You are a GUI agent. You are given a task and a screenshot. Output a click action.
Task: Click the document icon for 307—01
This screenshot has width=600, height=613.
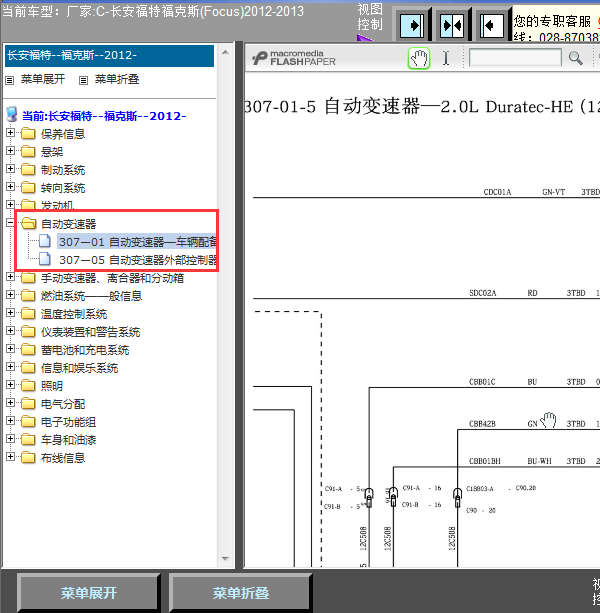[45, 241]
